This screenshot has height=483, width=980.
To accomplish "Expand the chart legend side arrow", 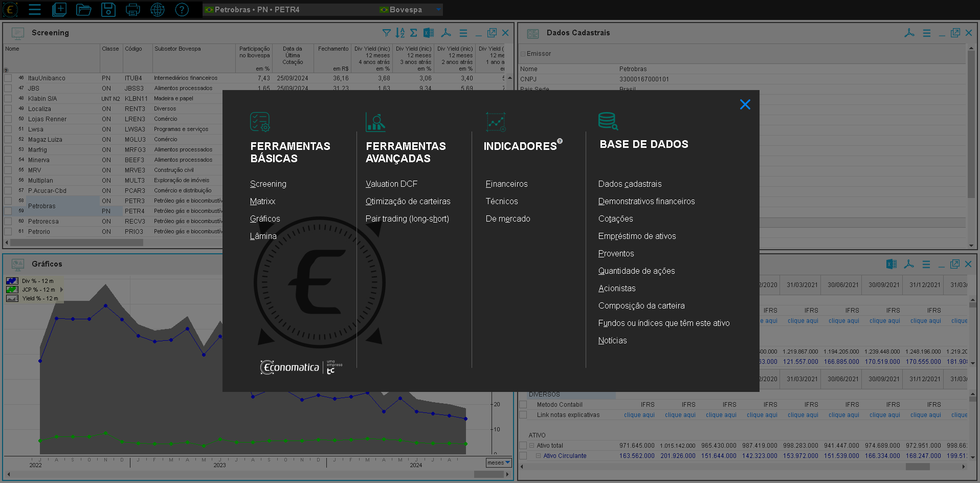I will click(61, 290).
